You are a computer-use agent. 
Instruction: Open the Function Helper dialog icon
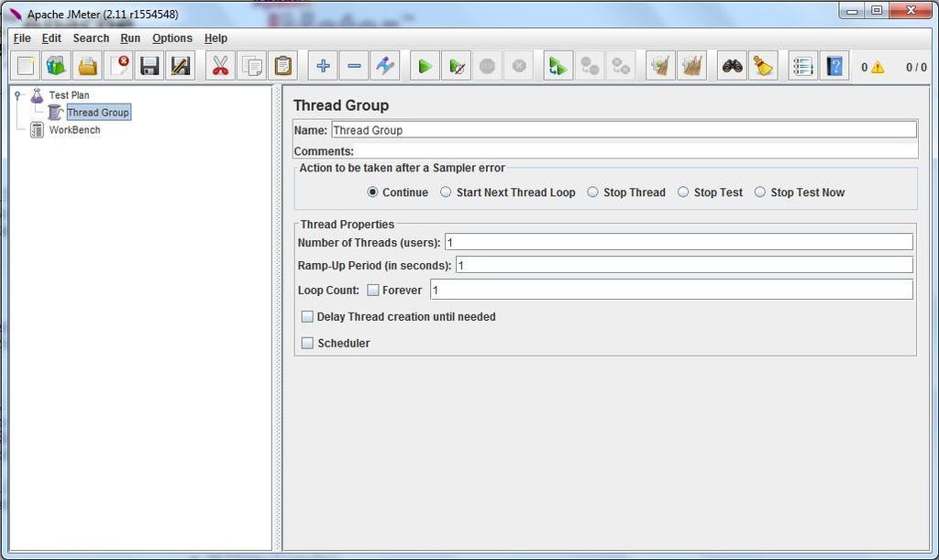[802, 66]
